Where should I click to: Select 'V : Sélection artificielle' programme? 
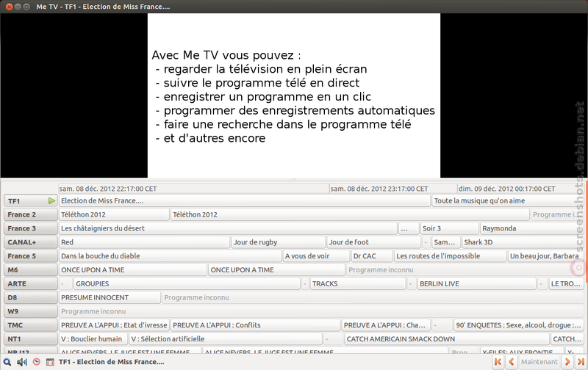(226, 339)
